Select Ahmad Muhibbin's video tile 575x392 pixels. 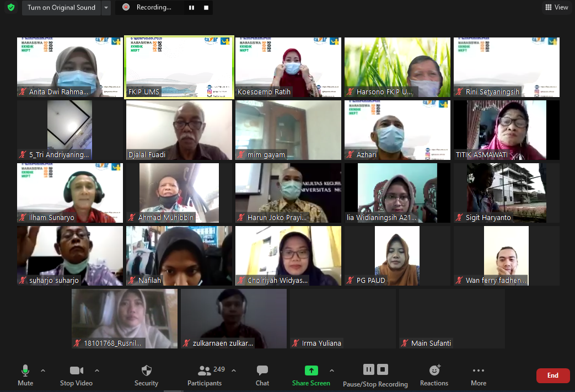[179, 193]
